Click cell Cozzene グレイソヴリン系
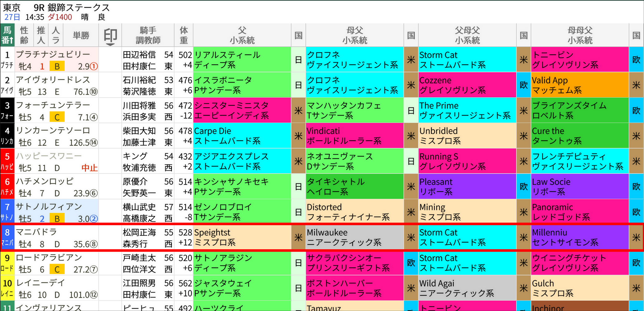Image resolution: width=644 pixels, height=311 pixels. pyautogui.click(x=467, y=85)
